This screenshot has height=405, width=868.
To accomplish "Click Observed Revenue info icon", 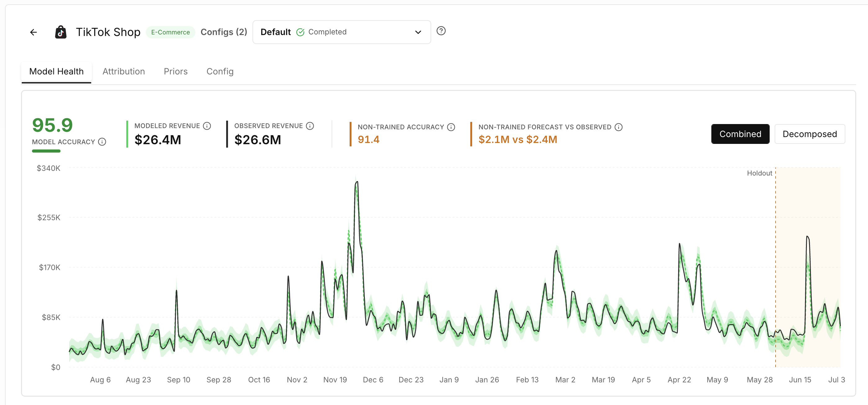I will 310,126.
